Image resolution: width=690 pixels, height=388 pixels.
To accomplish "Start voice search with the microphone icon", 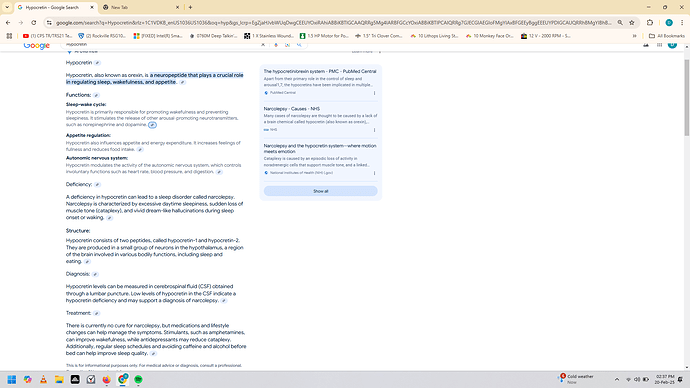I will [x=276, y=44].
